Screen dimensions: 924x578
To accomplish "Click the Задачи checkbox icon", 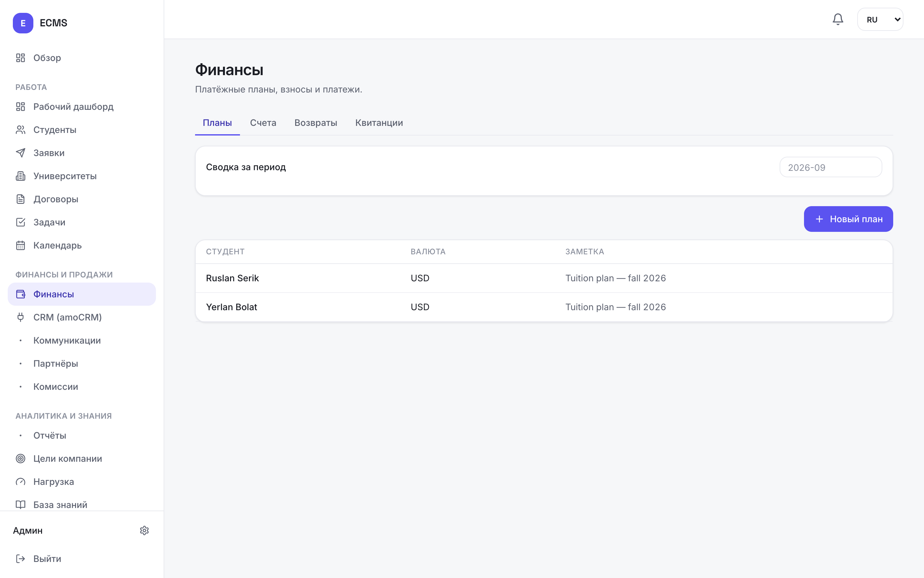I will (21, 223).
